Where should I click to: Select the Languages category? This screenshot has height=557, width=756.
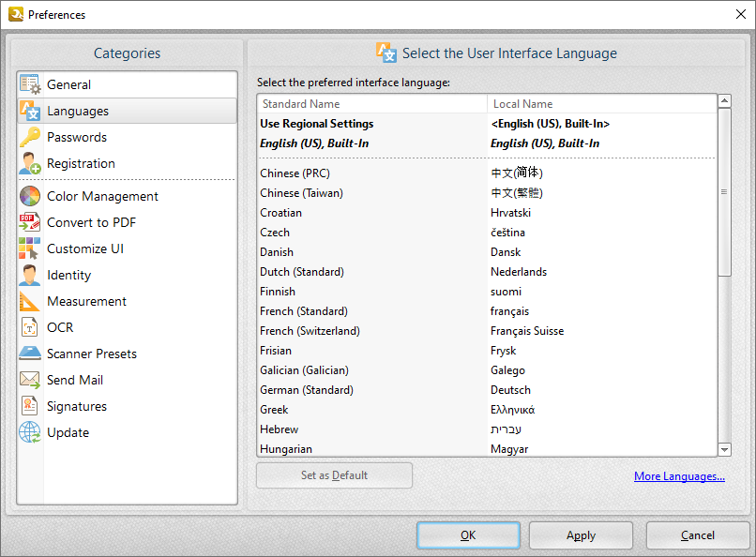tap(76, 110)
